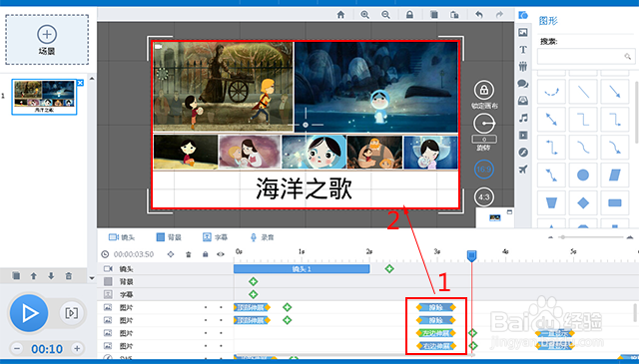Close scene 1 using thumbnail X button

[x=80, y=83]
